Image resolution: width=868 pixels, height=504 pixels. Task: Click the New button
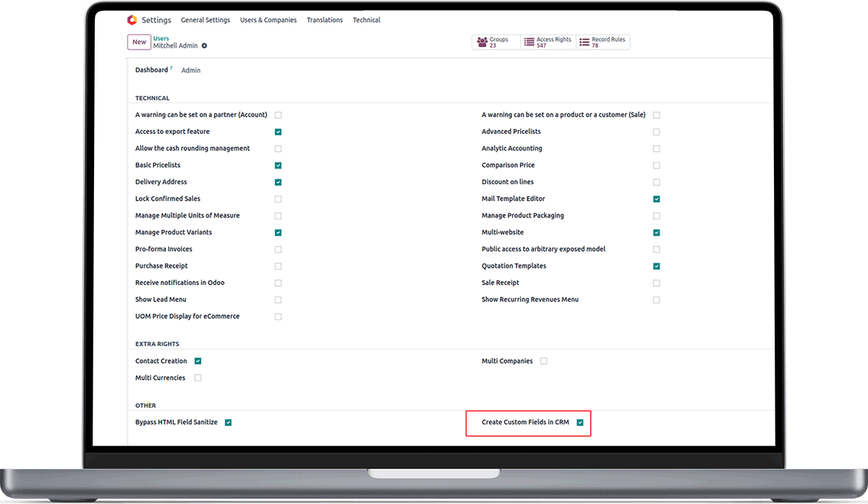[x=140, y=42]
